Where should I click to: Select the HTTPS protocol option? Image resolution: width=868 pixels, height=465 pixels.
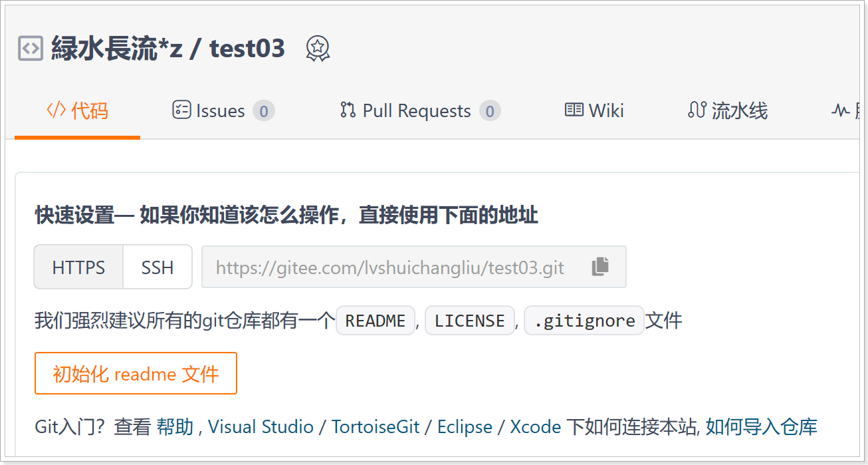coord(78,267)
